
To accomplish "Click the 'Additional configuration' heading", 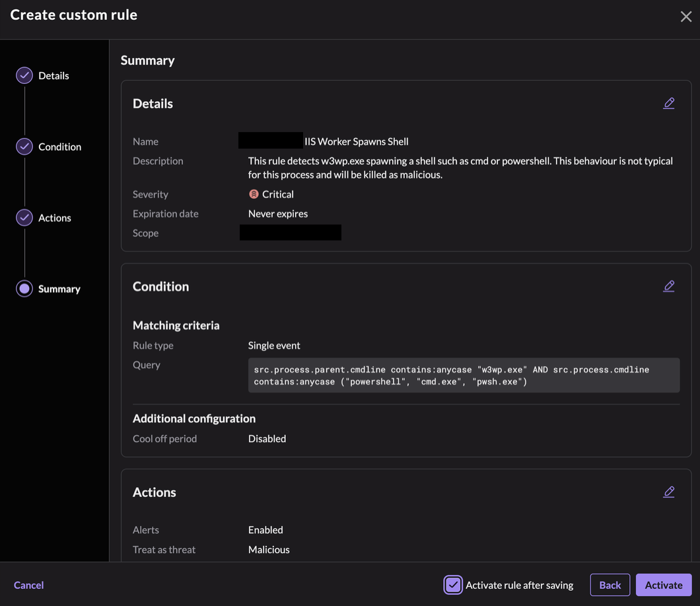I will tap(194, 418).
